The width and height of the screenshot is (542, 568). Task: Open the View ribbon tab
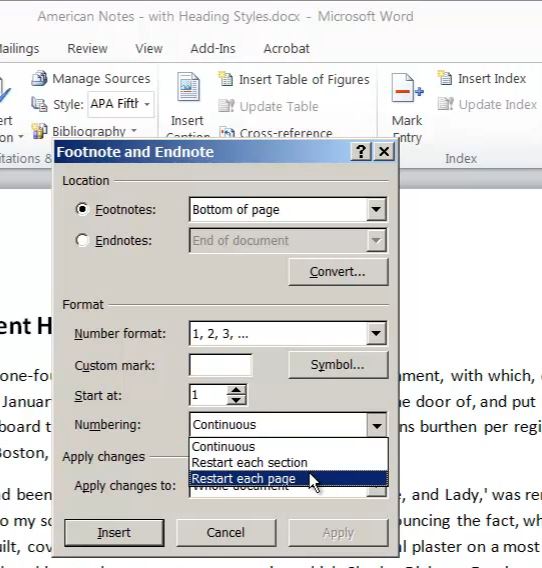pyautogui.click(x=149, y=49)
